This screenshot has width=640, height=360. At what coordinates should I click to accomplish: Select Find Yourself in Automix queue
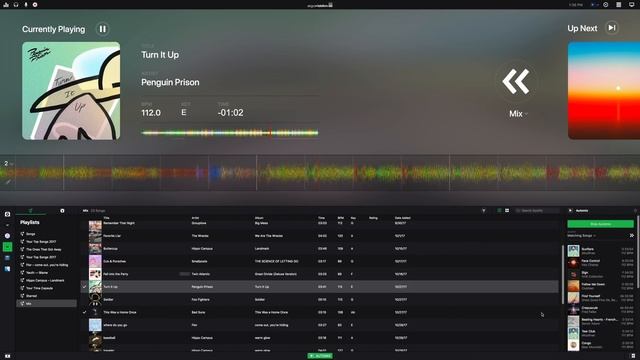click(601, 298)
